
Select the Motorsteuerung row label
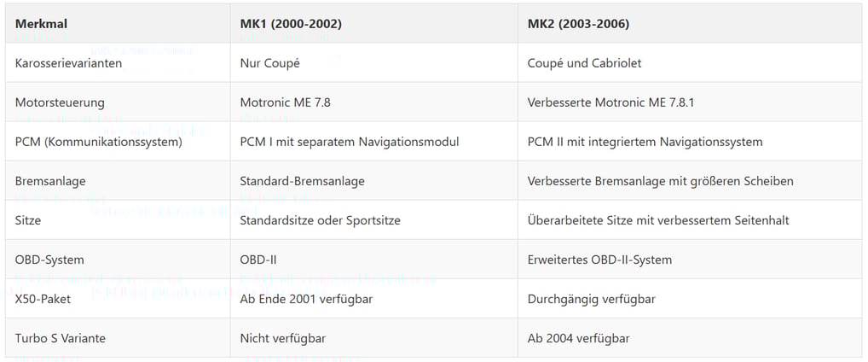[x=59, y=102]
